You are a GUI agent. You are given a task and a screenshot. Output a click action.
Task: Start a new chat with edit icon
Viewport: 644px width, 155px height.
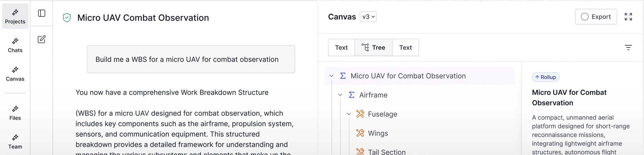(42, 39)
